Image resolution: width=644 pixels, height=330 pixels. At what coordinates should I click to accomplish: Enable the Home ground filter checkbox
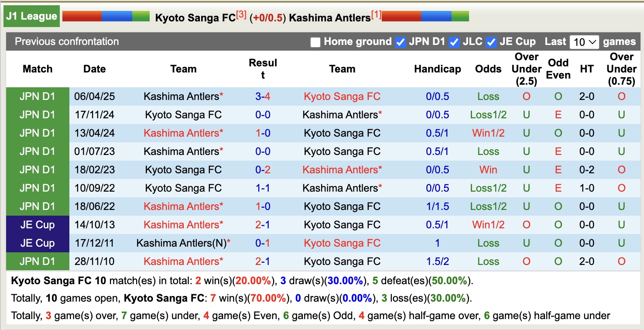click(x=315, y=42)
